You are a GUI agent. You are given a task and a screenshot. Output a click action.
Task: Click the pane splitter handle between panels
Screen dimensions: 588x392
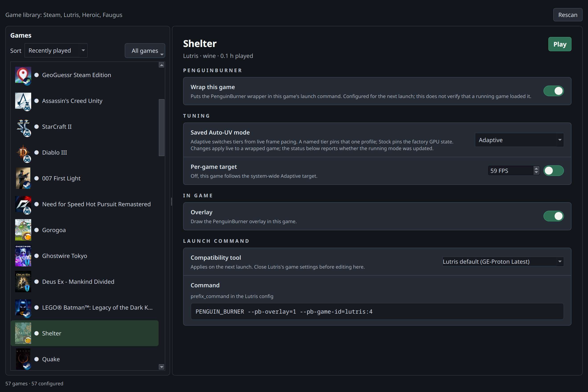171,201
